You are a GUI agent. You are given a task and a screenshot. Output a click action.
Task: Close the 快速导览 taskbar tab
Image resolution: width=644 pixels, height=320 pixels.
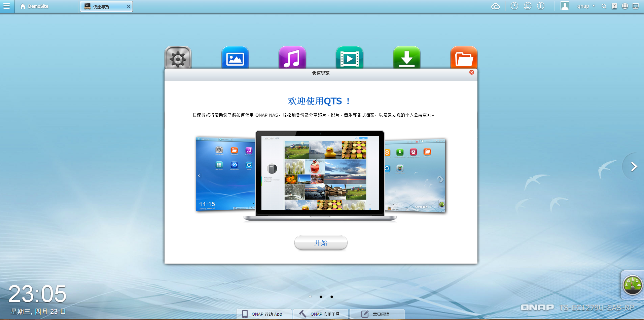129,6
